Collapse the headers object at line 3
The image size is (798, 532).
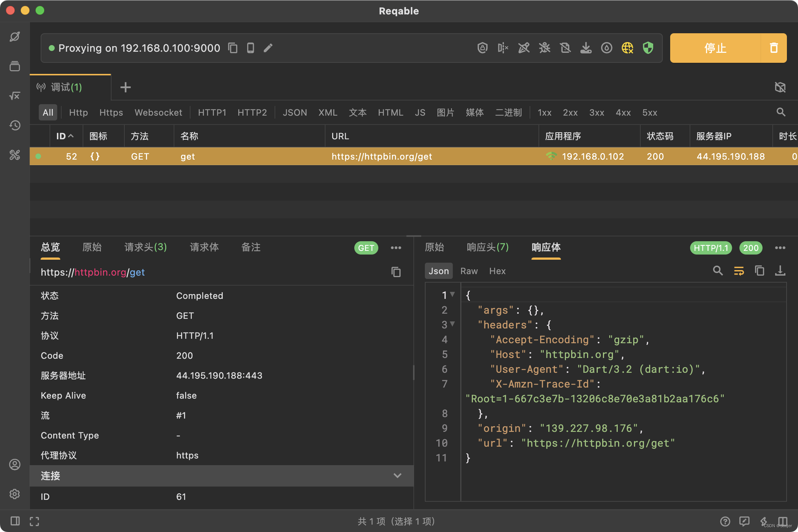pos(453,324)
